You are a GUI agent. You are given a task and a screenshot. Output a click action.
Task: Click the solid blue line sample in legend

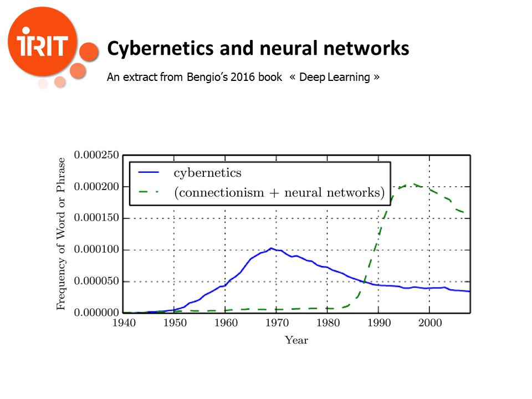(150, 173)
